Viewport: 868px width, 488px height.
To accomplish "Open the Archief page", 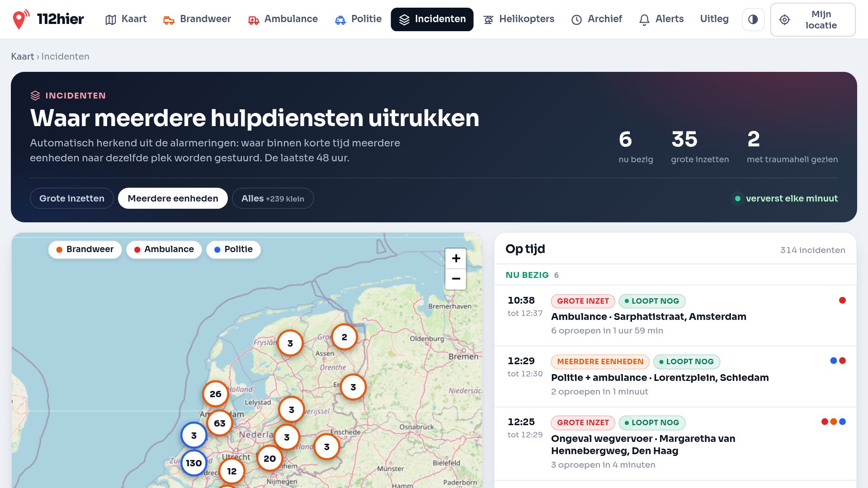I will 597,19.
